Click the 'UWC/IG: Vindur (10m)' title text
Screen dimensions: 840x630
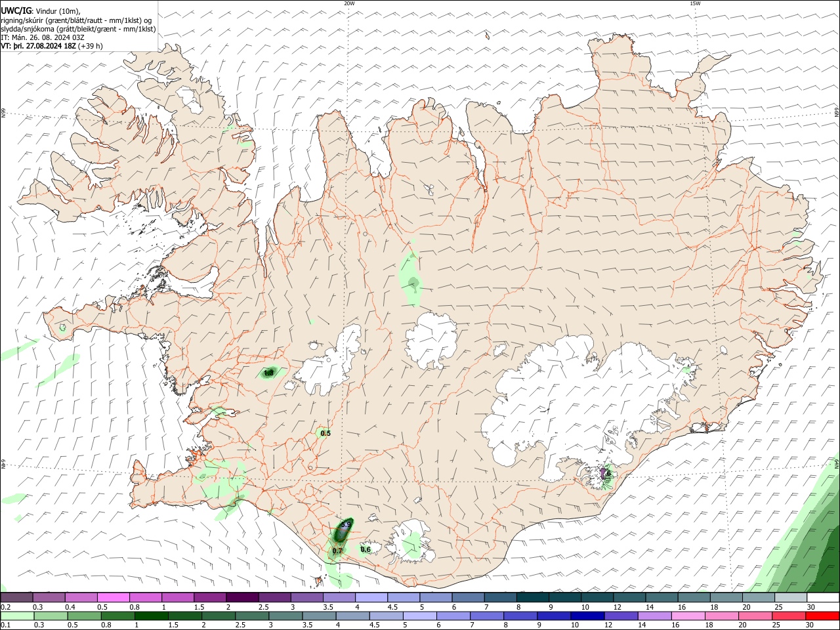[x=40, y=10]
